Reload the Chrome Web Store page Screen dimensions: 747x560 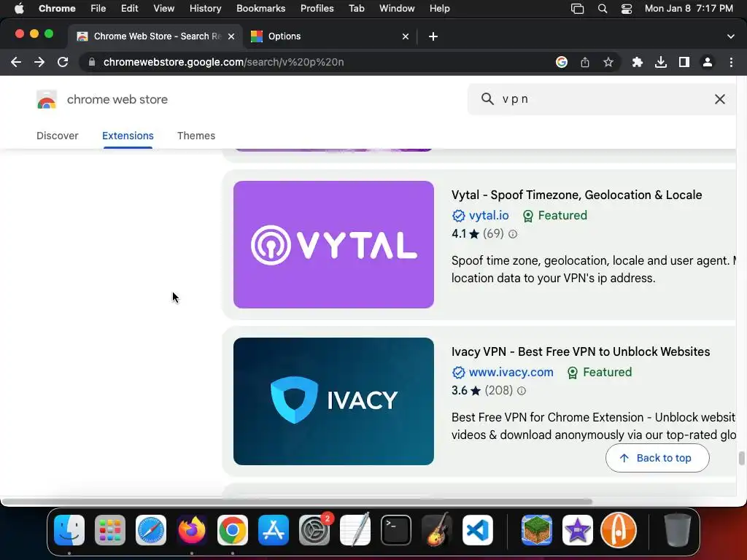[x=63, y=63]
